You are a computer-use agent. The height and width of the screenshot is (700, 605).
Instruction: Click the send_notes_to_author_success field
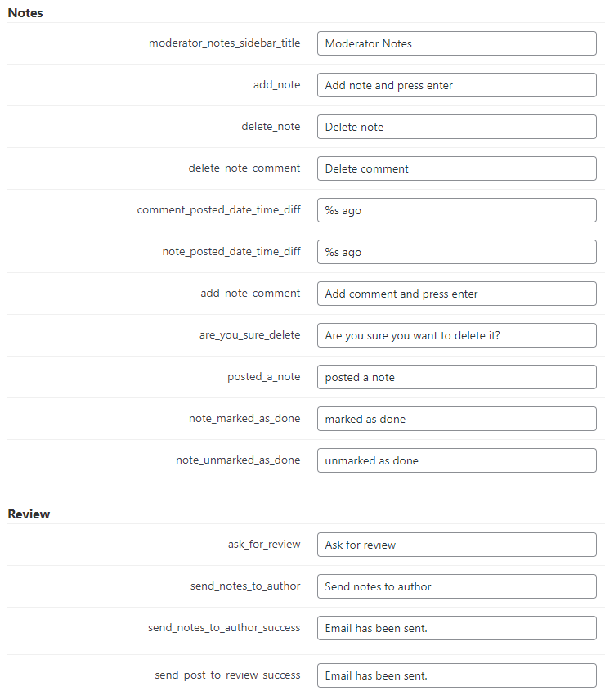coord(457,628)
